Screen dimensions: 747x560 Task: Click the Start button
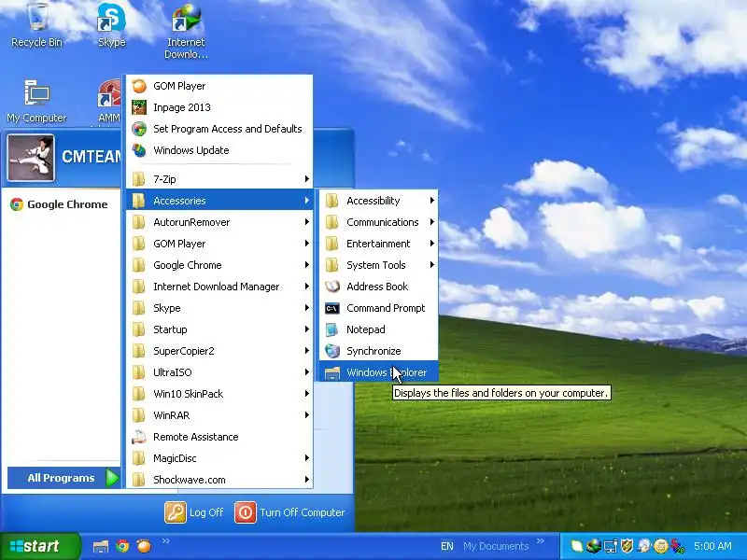coord(40,546)
